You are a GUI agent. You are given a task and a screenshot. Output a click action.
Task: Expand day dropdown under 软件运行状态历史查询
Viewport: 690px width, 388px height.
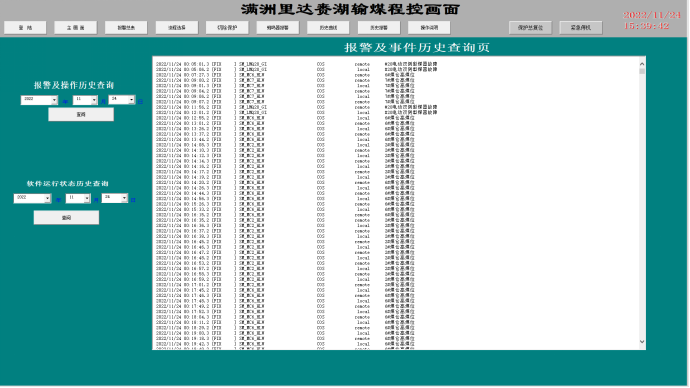tap(124, 198)
